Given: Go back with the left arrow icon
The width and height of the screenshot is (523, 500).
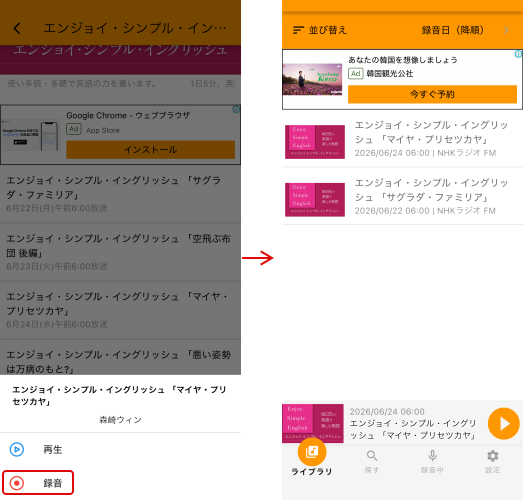Looking at the screenshot, I should pos(17,28).
